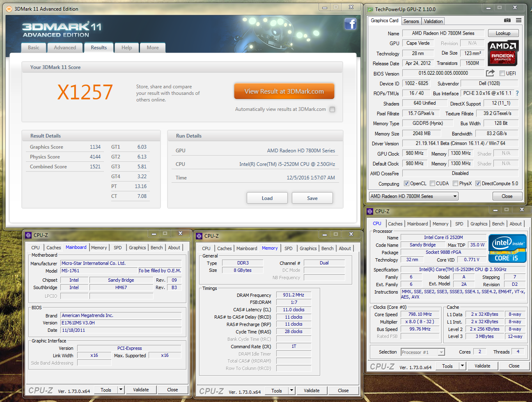Viewport: 532px width, 402px height.
Task: Click the Lookup button in GPU-Z
Action: 503,33
